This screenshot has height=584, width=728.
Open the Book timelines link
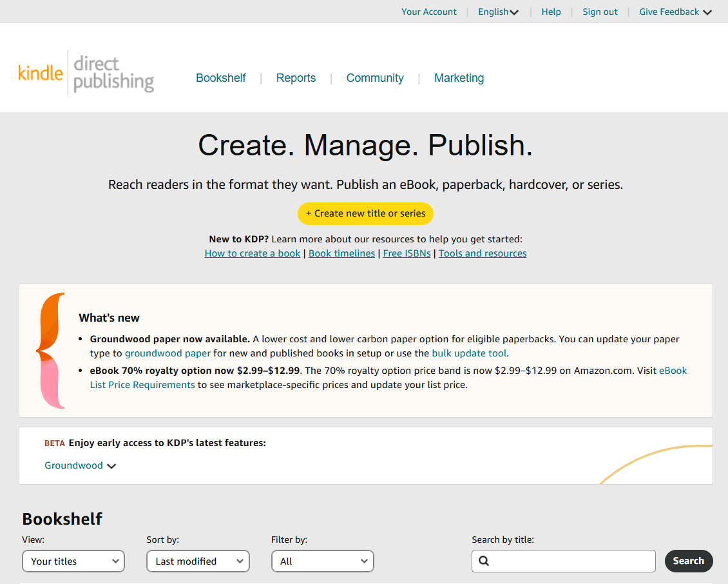pyautogui.click(x=341, y=253)
